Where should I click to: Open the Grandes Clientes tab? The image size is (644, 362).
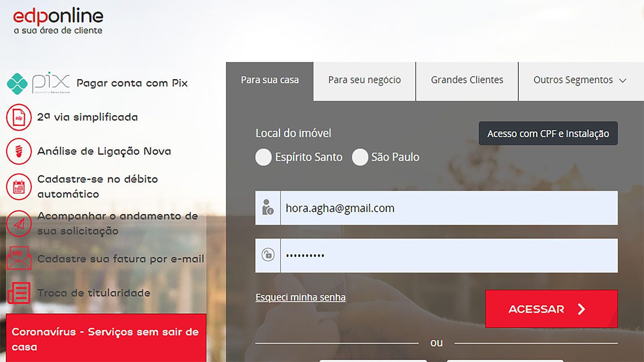tap(467, 80)
